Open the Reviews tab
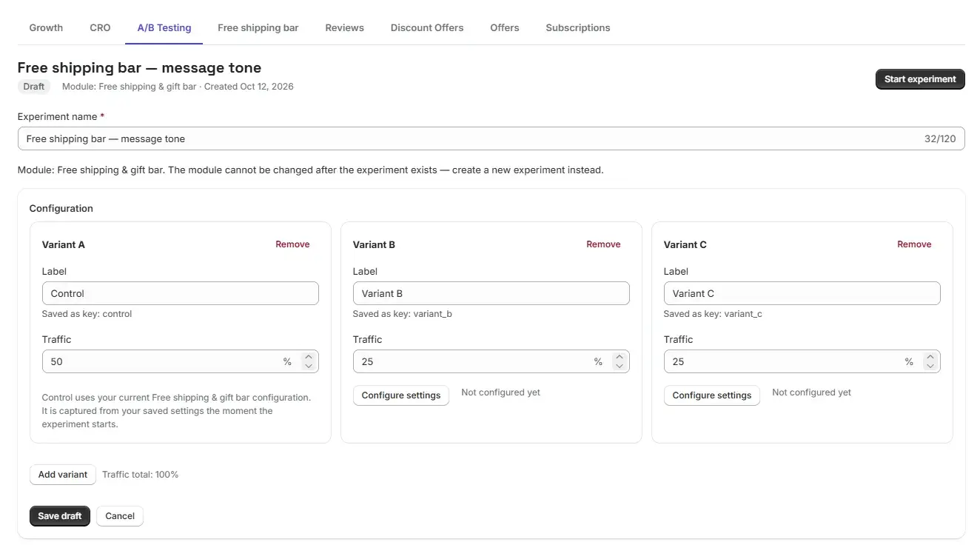The image size is (980, 545). (x=344, y=27)
